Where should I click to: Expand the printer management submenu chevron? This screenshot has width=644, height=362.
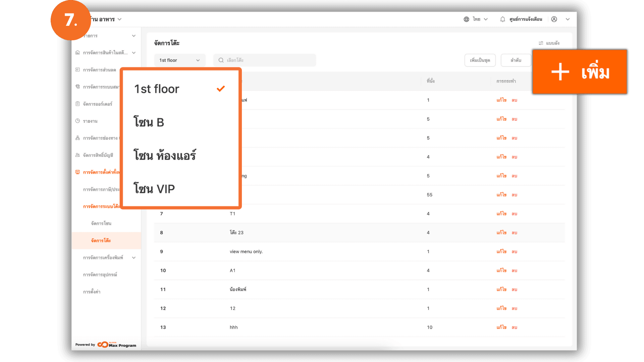click(134, 258)
